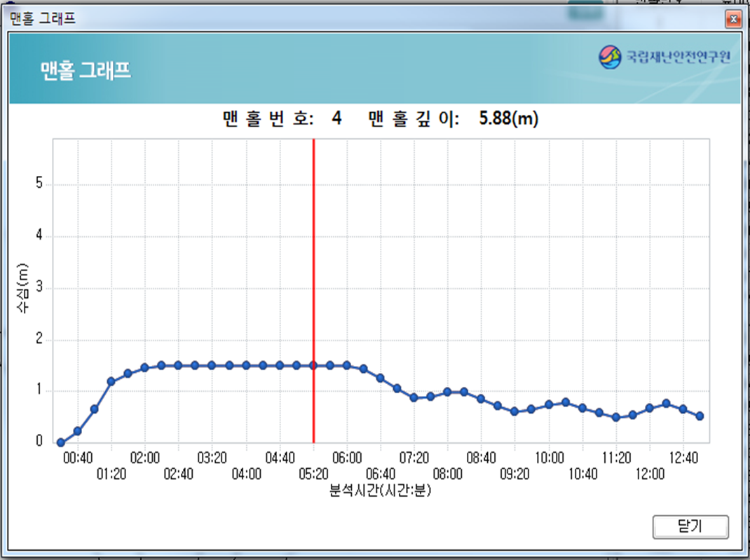
Task: Click the y-axis tick label 1
Action: coord(39,390)
